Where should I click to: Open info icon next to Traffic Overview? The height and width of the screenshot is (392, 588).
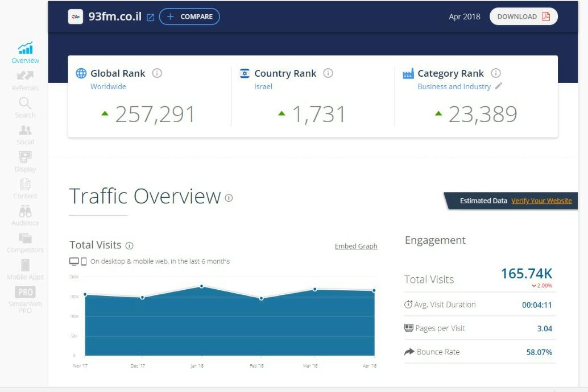click(x=229, y=198)
